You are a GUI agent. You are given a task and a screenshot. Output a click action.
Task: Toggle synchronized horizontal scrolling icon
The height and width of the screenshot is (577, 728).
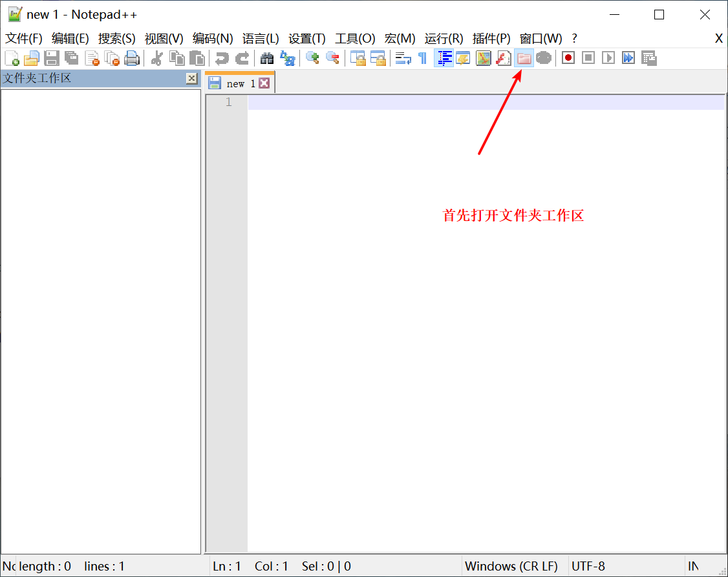pyautogui.click(x=378, y=58)
